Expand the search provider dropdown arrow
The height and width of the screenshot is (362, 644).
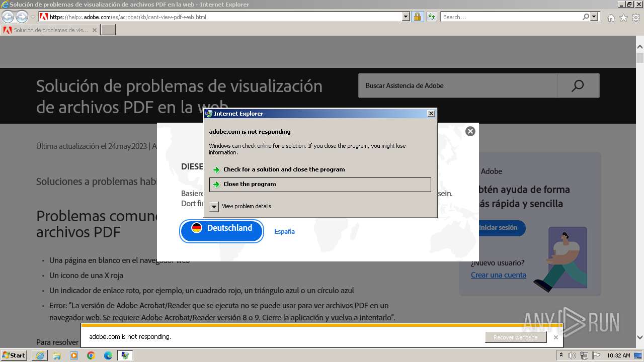(594, 17)
